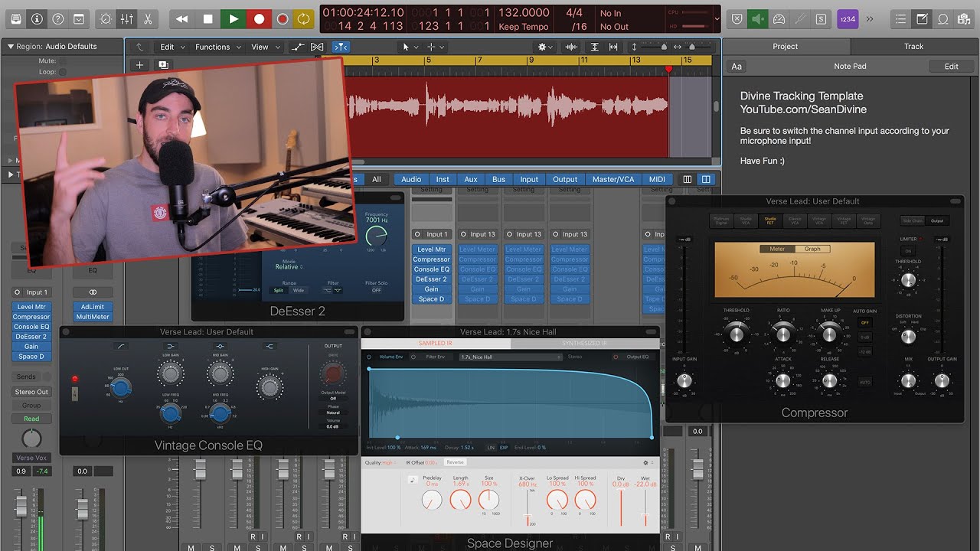Screen dimensions: 980x551
Task: Click the Reverse button in Space Designer
Action: click(x=455, y=462)
